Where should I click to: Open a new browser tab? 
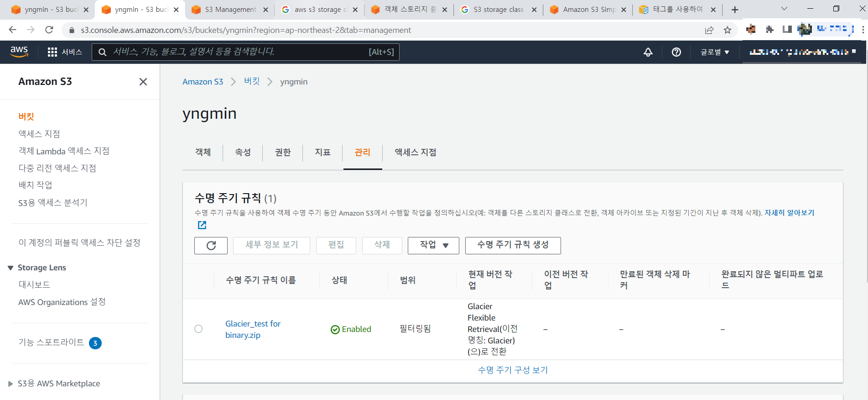(x=735, y=10)
